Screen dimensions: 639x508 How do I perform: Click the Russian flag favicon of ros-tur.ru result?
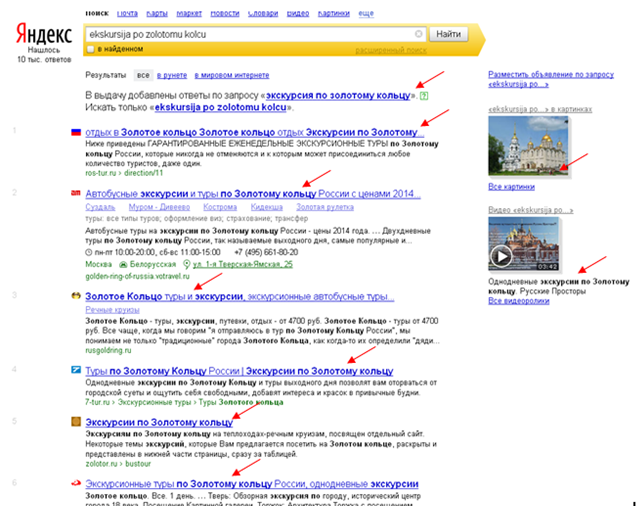[x=76, y=132]
